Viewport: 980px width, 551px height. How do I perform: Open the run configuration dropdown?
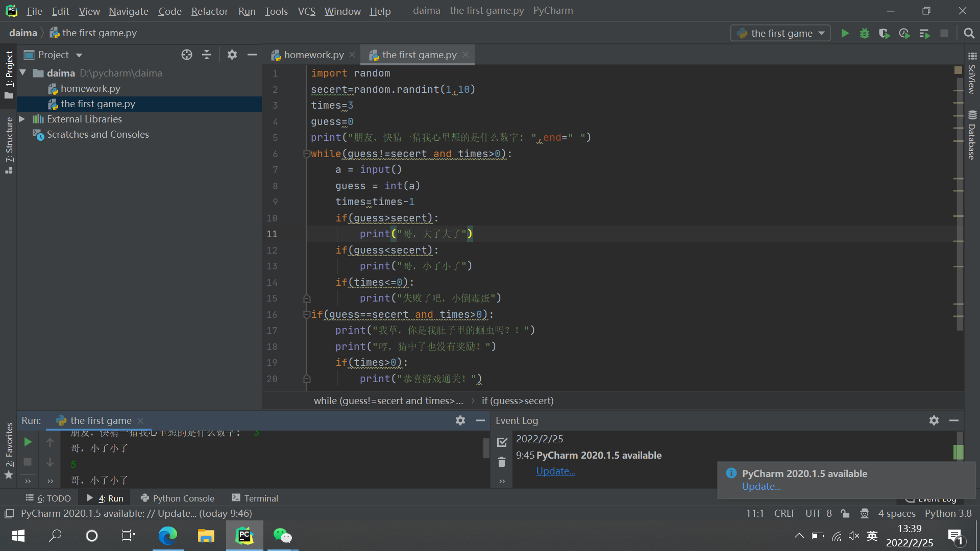tap(780, 33)
